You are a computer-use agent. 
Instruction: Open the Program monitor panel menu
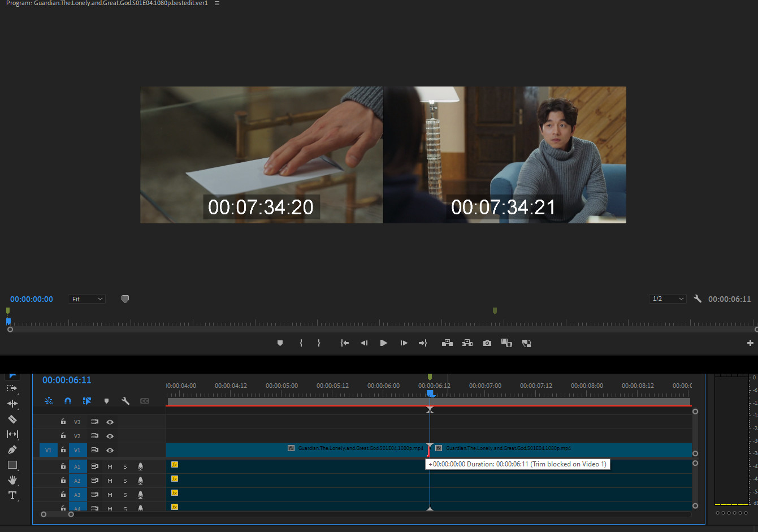point(217,3)
